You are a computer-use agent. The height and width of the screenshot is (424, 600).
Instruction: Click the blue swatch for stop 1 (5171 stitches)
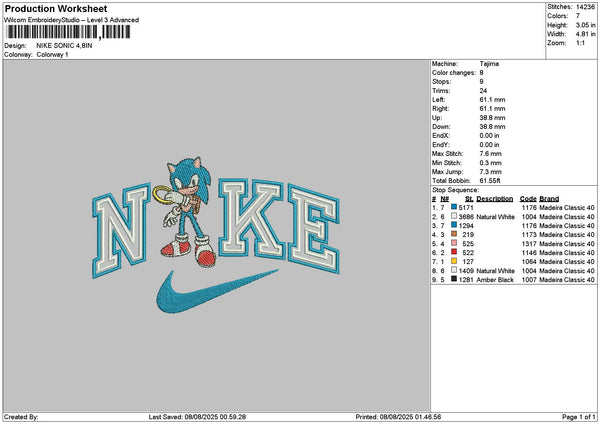tap(454, 207)
